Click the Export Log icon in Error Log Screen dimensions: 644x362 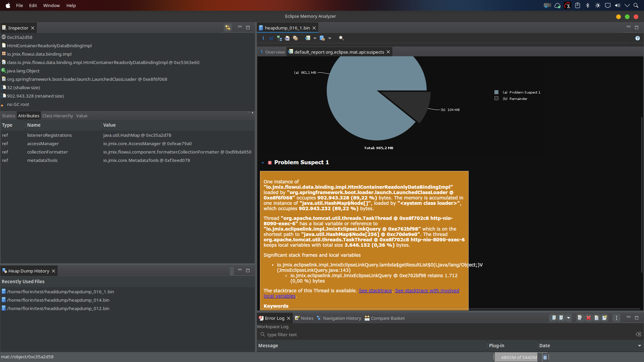point(554,318)
